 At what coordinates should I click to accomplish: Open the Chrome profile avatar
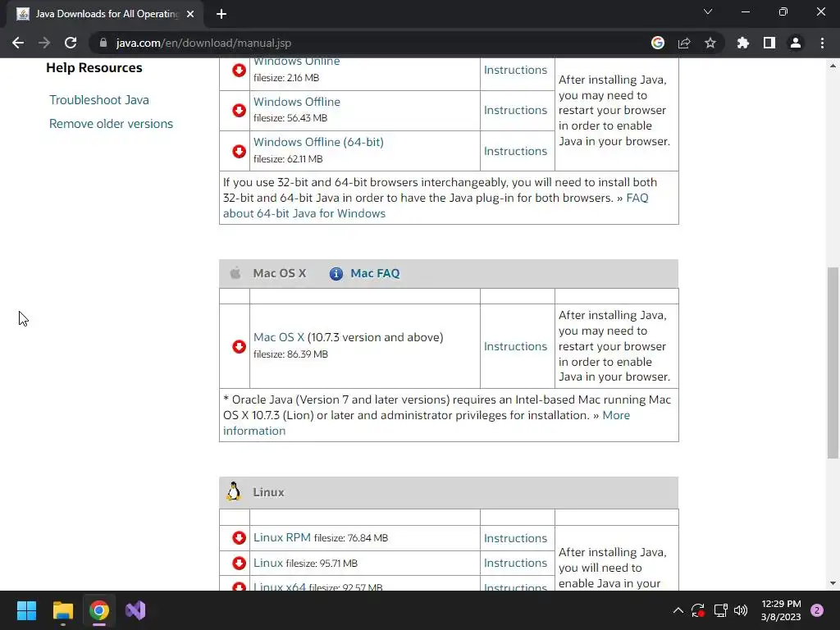click(x=796, y=43)
